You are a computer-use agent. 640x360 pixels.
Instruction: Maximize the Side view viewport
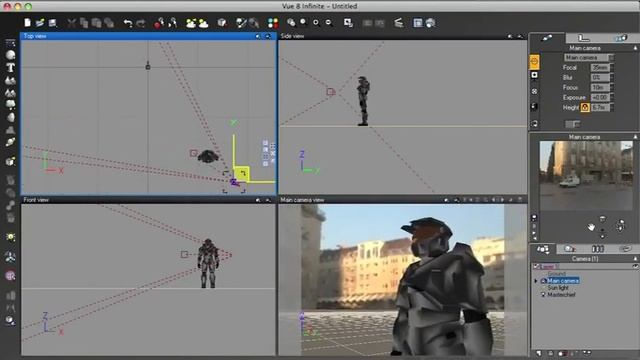pos(520,36)
